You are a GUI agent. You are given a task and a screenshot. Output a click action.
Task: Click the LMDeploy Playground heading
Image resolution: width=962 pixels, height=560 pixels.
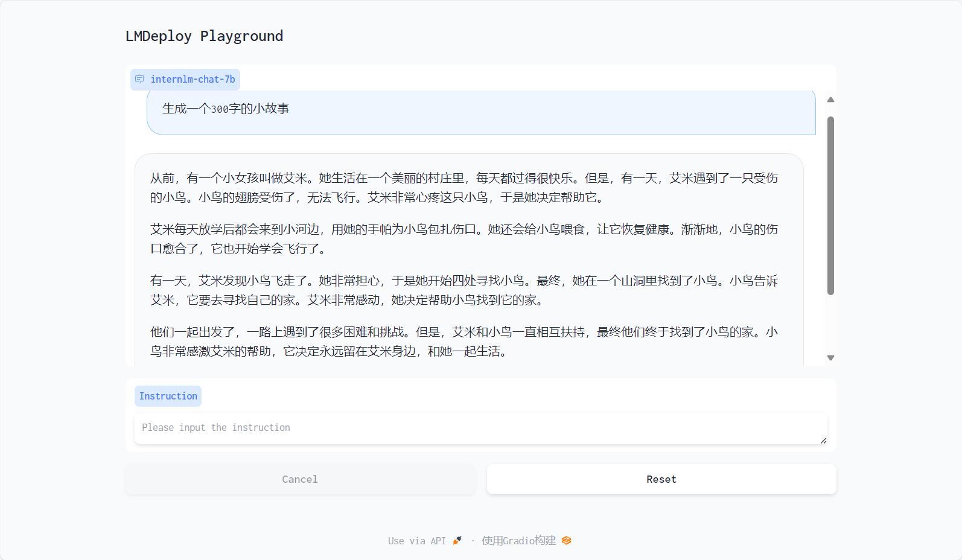(x=204, y=36)
